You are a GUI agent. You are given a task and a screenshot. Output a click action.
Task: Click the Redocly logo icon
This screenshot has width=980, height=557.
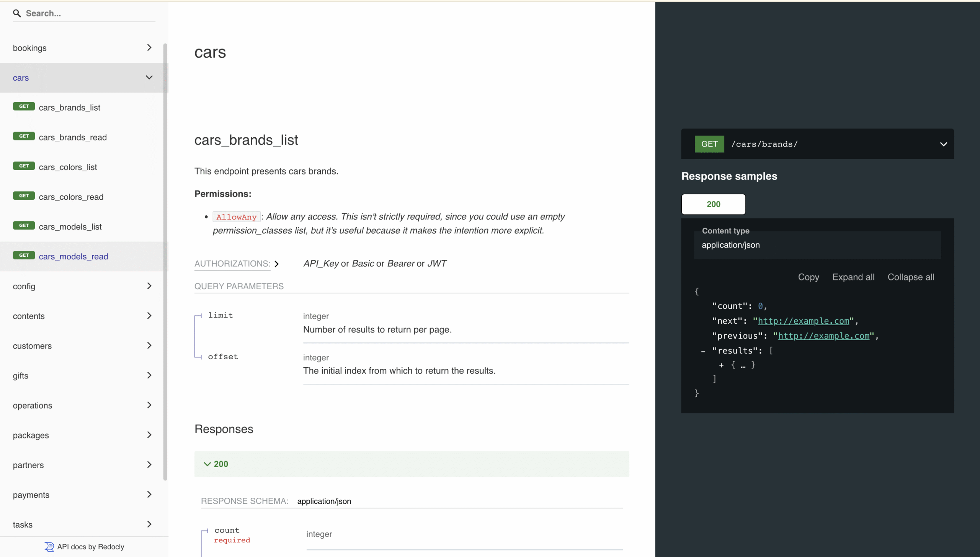(x=49, y=547)
